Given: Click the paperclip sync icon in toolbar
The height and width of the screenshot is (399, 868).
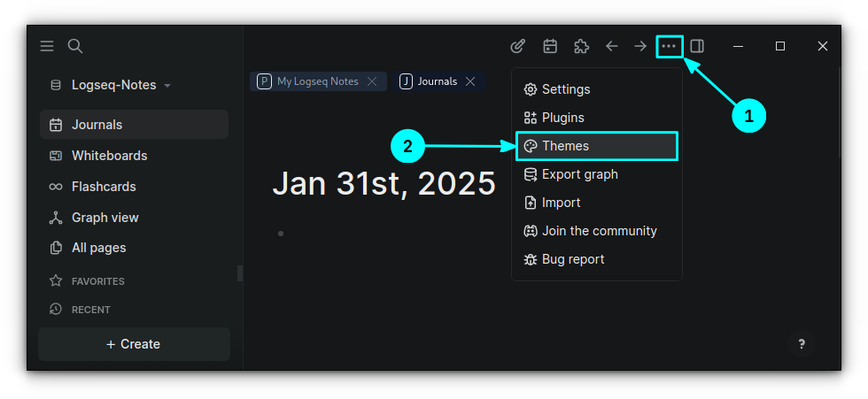Looking at the screenshot, I should (518, 46).
